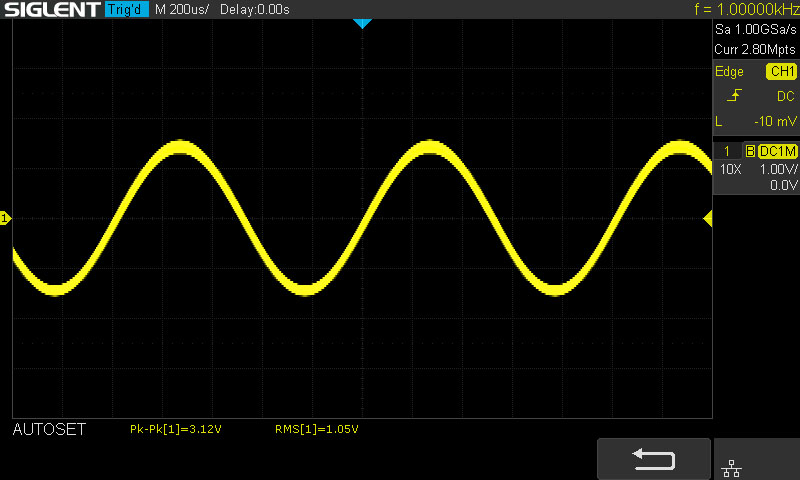Click the AUTOSET label

click(x=49, y=429)
